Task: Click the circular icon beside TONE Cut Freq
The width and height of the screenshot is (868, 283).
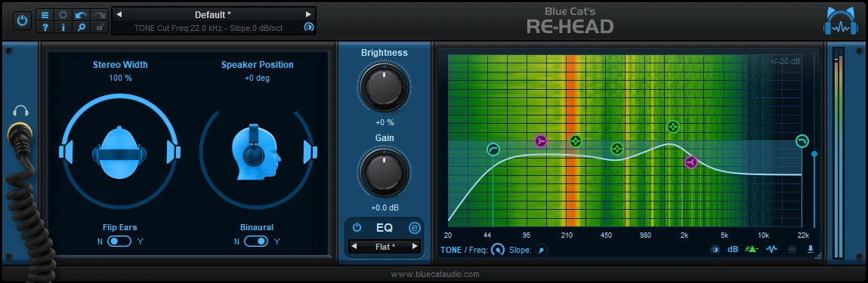Action: point(309,27)
